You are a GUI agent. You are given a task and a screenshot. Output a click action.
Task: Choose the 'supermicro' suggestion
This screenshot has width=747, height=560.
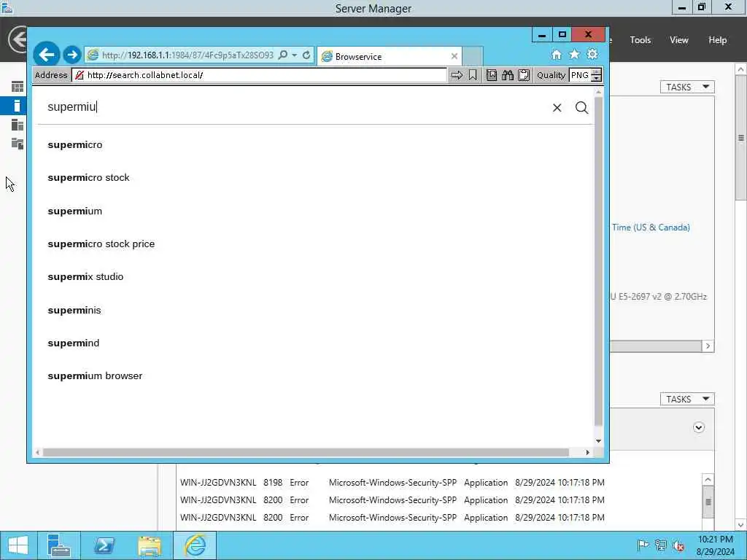click(75, 145)
